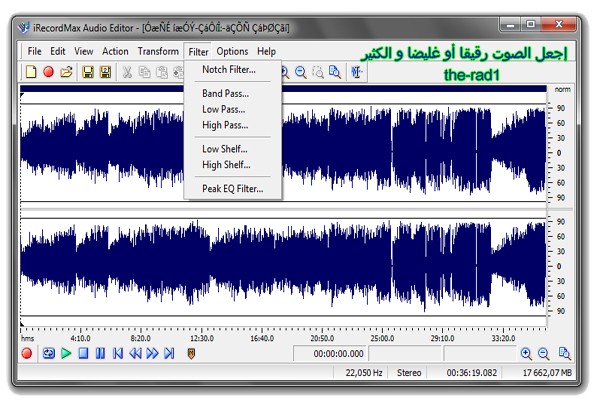
Task: Click the waveform cursor marker toolbar icon
Action: click(357, 72)
